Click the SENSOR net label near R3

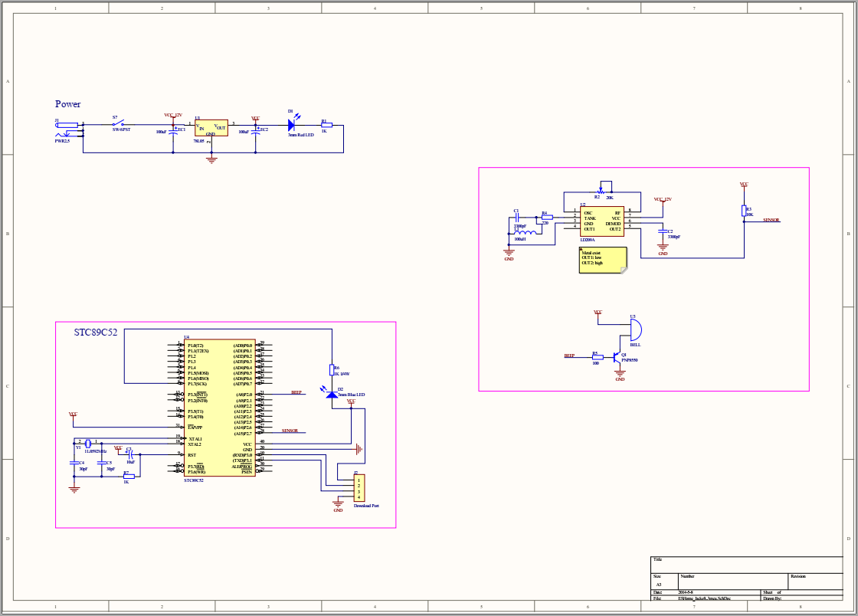[x=771, y=220]
